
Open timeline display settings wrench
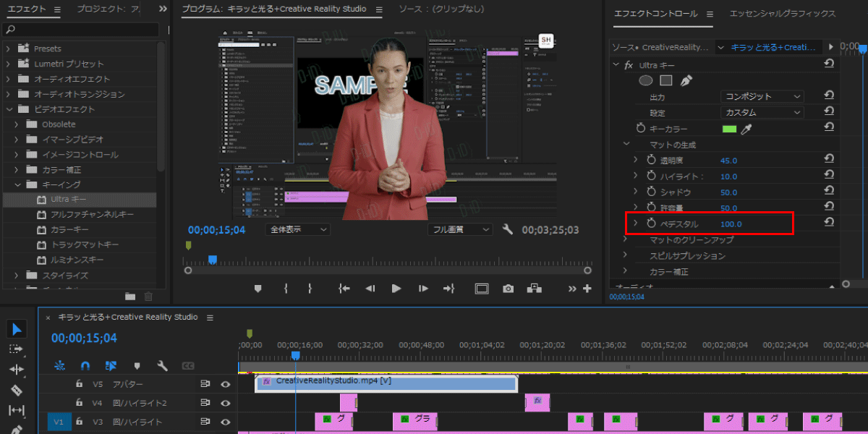(x=162, y=366)
